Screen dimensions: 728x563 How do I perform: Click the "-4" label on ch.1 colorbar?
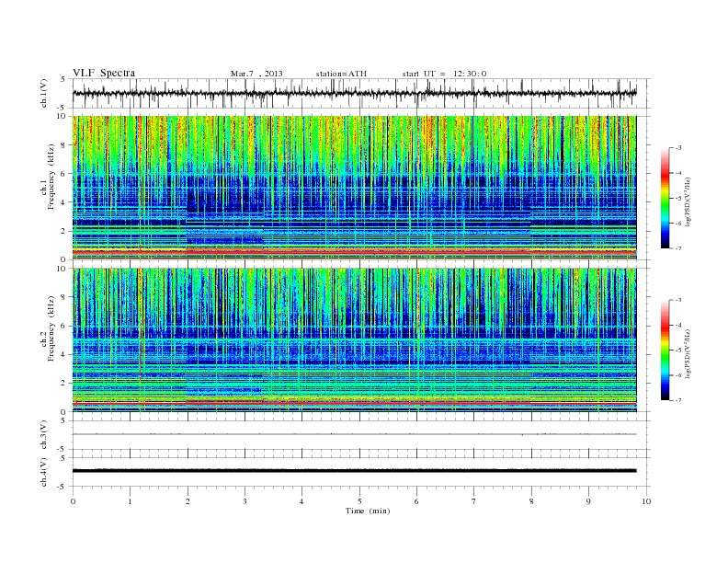tap(677, 173)
